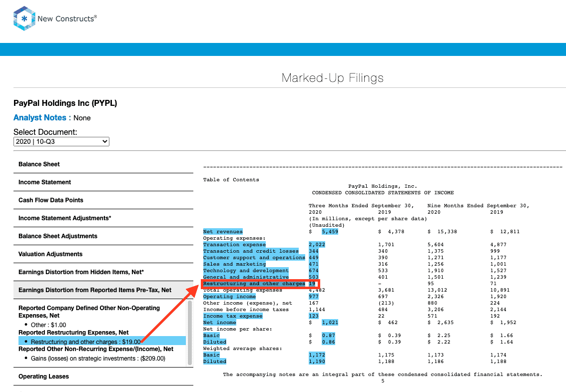Click Customer support and operations label
This screenshot has width=566, height=392.
[x=254, y=258]
